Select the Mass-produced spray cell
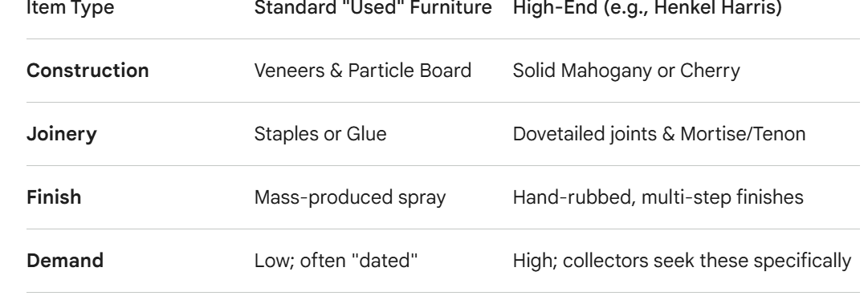 pyautogui.click(x=350, y=197)
